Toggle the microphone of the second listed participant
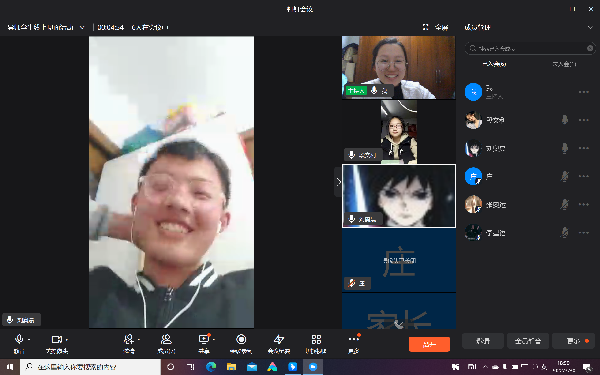This screenshot has height=375, width=600. coord(564,120)
